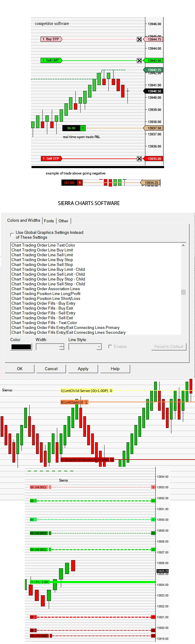Switch to the Fonts tab
Viewport: 195px width, 644px height.
tap(49, 221)
